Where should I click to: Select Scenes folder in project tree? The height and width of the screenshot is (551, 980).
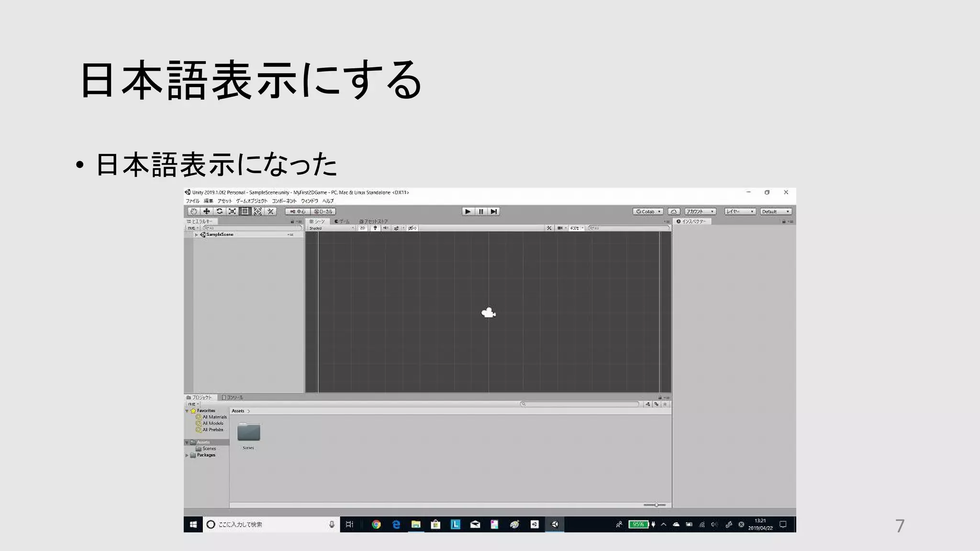click(x=206, y=449)
